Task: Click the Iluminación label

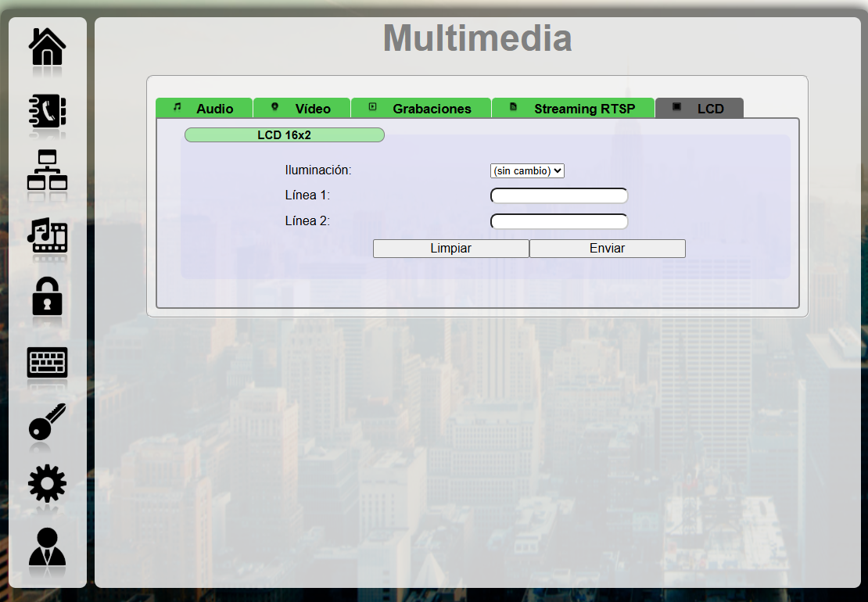Action: [x=318, y=170]
